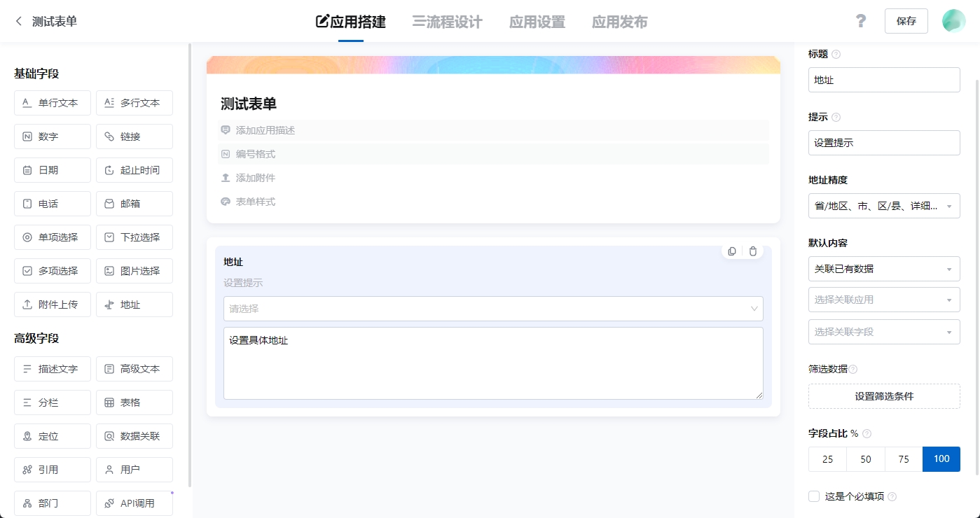The width and height of the screenshot is (980, 518).
Task: Insert a 日期 date field
Action: click(x=52, y=169)
